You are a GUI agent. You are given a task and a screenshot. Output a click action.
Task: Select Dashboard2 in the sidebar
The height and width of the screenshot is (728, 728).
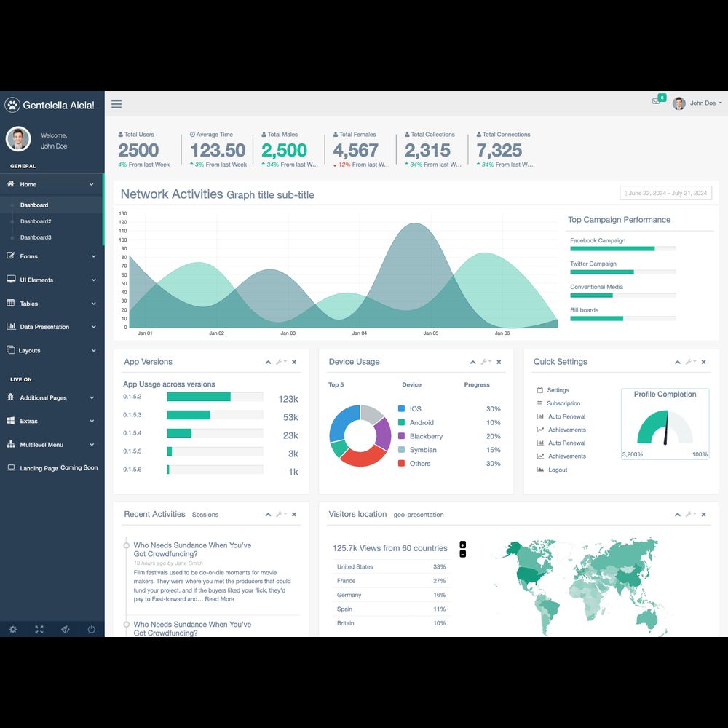coord(36,221)
